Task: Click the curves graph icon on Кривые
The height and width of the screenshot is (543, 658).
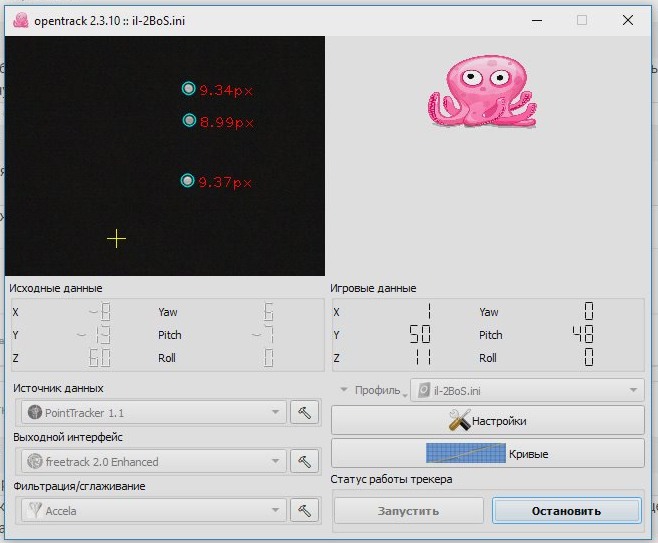Action: click(x=465, y=453)
